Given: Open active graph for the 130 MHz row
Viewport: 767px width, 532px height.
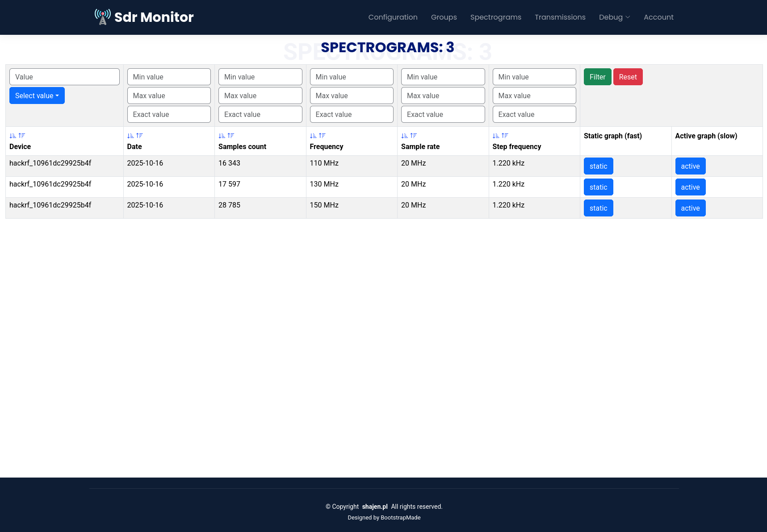Looking at the screenshot, I should [690, 187].
